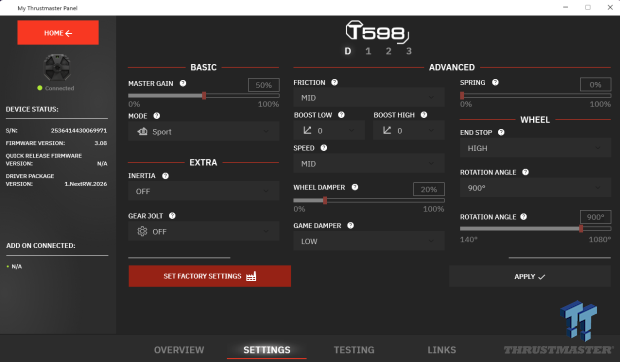The image size is (620, 362).
Task: Click the Rotation Angle slider help icon
Action: pyautogui.click(x=524, y=217)
